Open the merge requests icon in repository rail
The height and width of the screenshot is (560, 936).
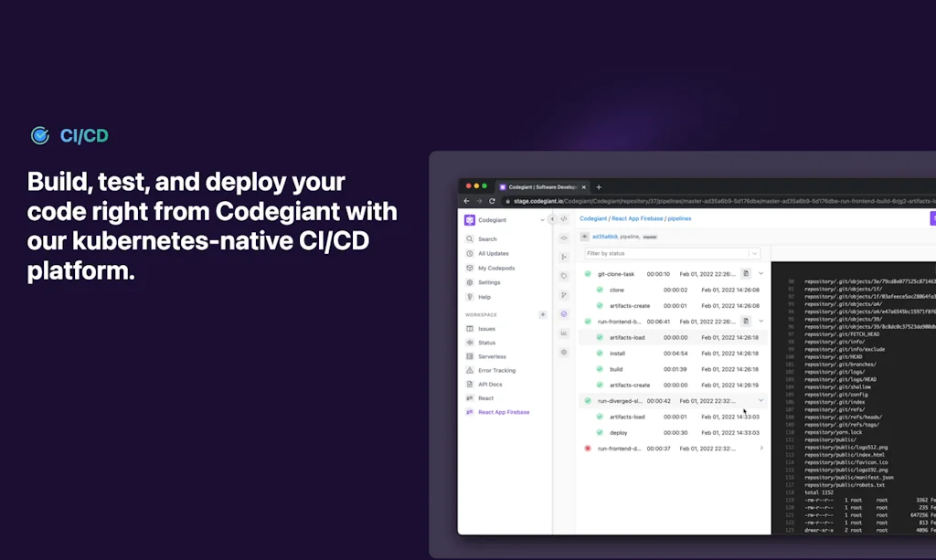point(564,295)
